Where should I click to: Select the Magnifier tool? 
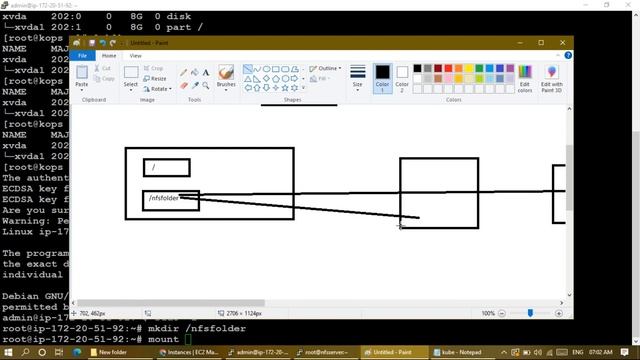(x=206, y=85)
